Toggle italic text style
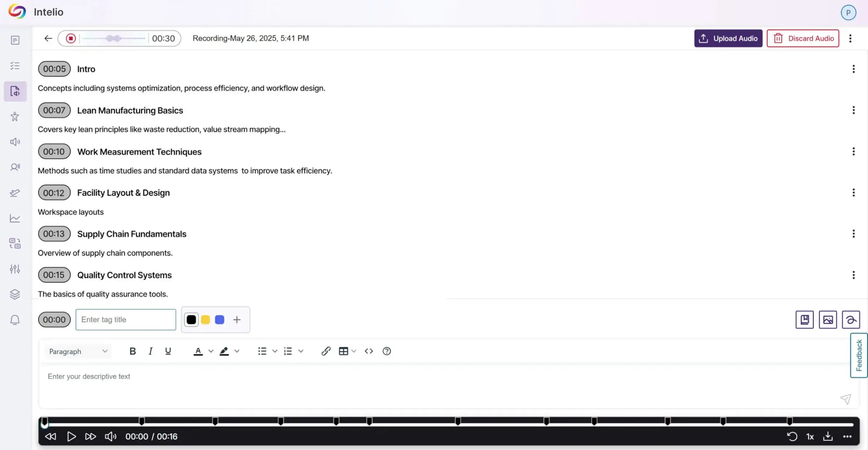The width and height of the screenshot is (868, 450). tap(150, 351)
